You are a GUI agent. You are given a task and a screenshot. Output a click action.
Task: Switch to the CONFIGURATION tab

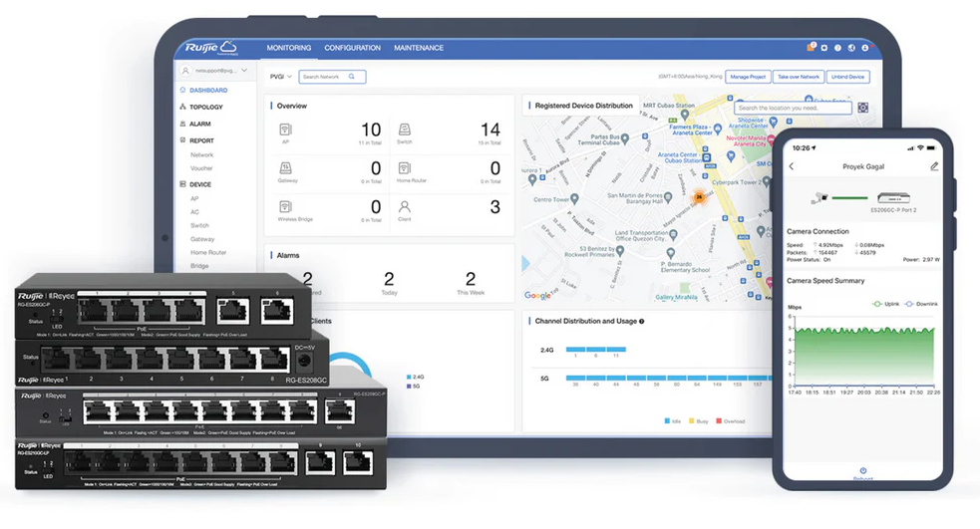pyautogui.click(x=352, y=48)
